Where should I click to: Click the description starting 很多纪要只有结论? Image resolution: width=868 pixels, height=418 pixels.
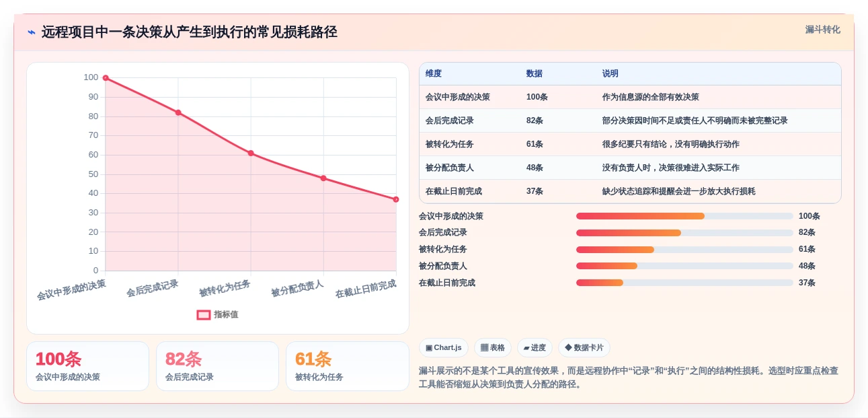(x=671, y=144)
